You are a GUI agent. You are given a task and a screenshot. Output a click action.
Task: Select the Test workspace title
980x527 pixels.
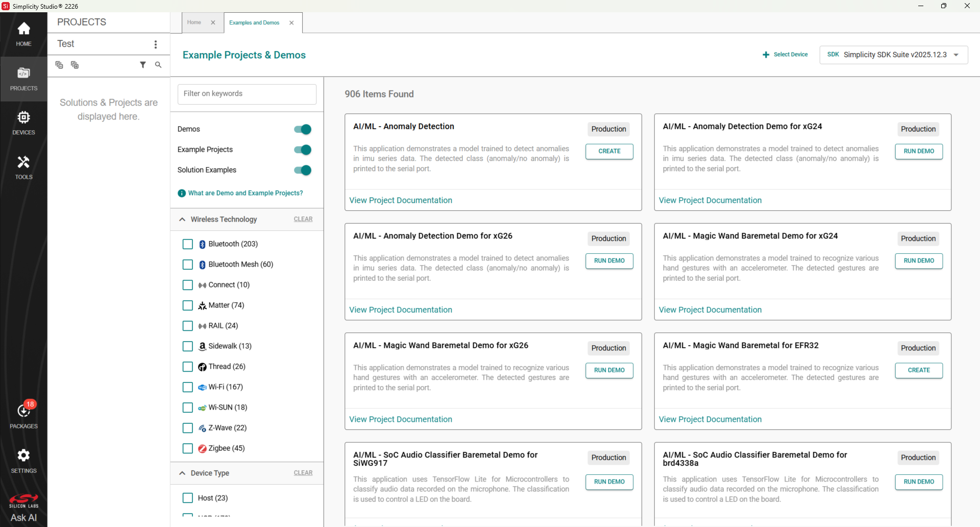(66, 44)
